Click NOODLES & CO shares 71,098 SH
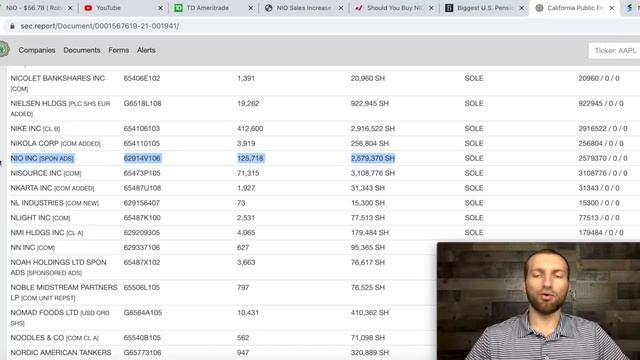 point(368,338)
